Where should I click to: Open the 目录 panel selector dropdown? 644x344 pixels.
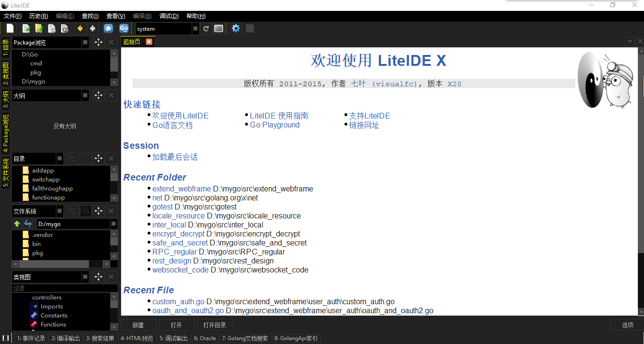click(x=60, y=158)
